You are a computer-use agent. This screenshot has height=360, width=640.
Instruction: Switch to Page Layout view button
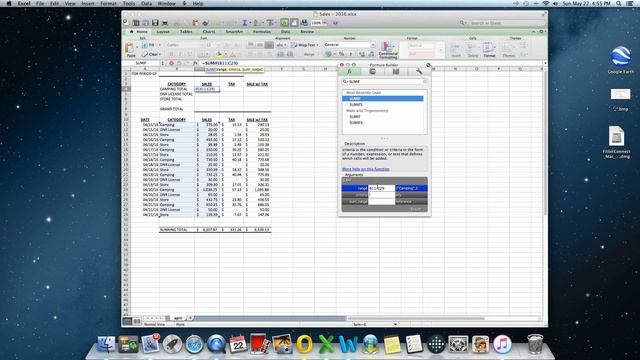click(x=137, y=321)
